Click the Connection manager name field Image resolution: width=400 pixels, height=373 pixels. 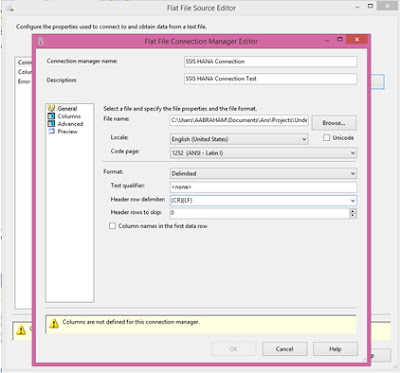click(x=270, y=61)
